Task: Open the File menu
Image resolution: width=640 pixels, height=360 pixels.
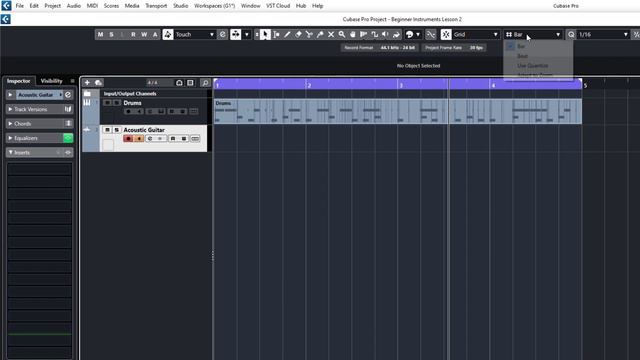Action: [20, 6]
